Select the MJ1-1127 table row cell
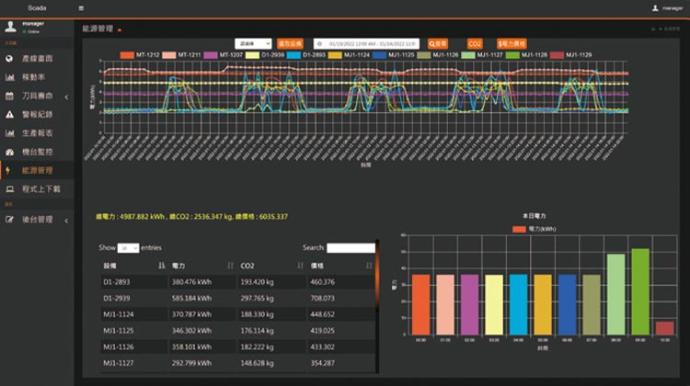 [134, 363]
